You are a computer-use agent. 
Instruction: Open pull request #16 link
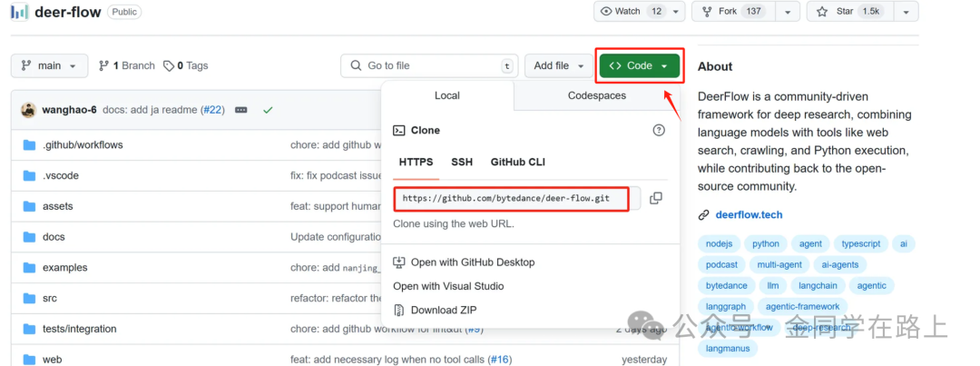(499, 360)
